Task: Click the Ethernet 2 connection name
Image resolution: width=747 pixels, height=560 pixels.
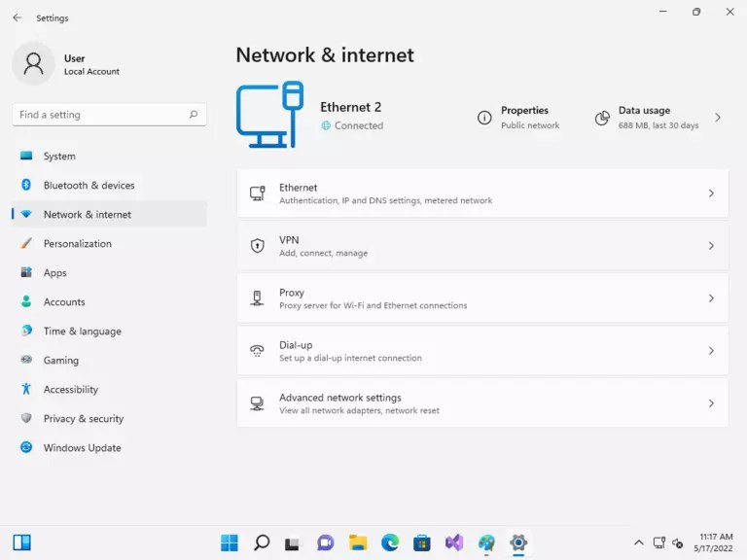Action: (x=350, y=107)
